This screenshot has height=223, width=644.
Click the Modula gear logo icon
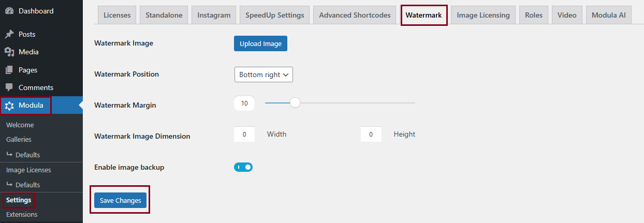click(9, 106)
